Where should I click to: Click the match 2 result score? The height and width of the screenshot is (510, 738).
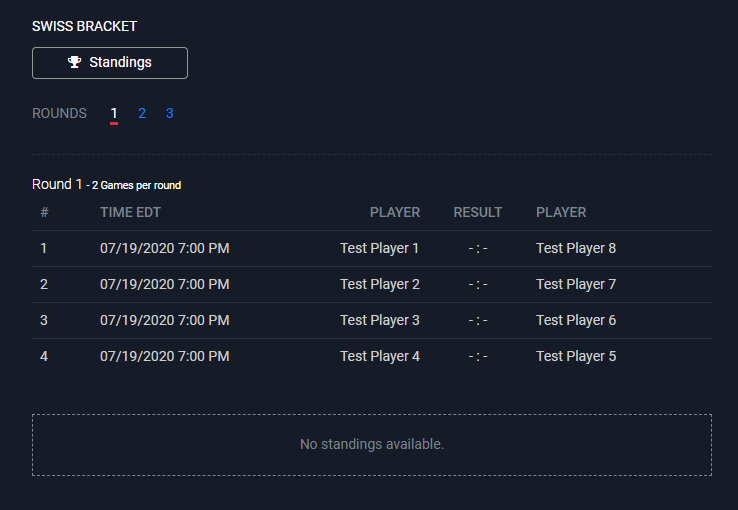click(x=478, y=284)
